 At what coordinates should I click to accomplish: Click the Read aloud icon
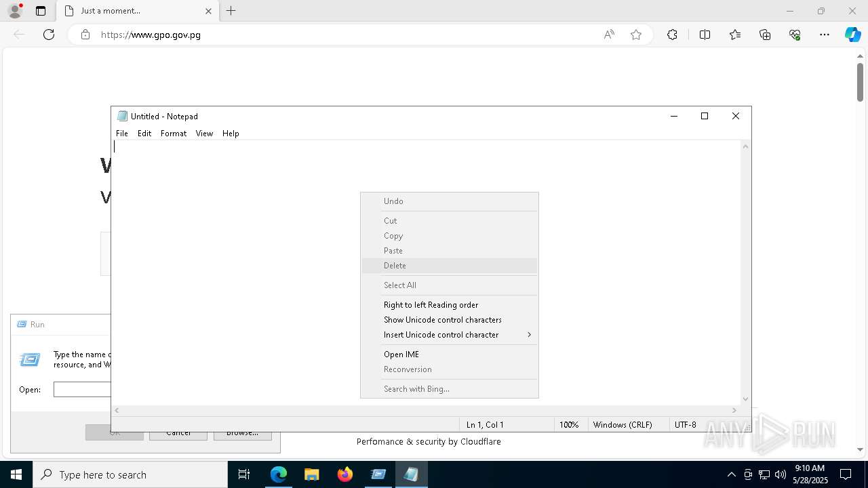(609, 35)
